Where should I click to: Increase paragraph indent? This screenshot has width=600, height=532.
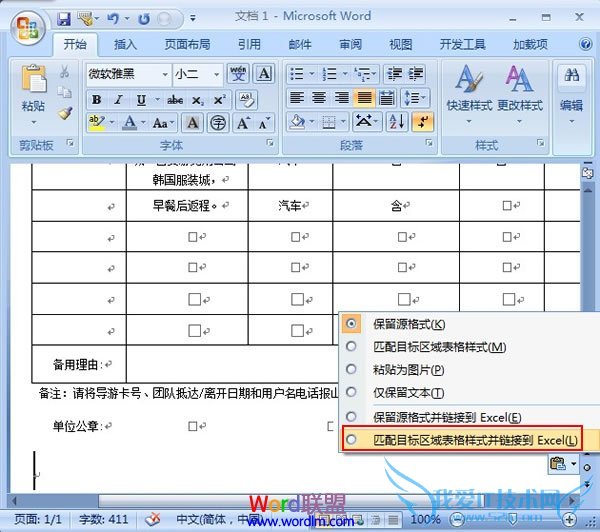pyautogui.click(x=416, y=73)
